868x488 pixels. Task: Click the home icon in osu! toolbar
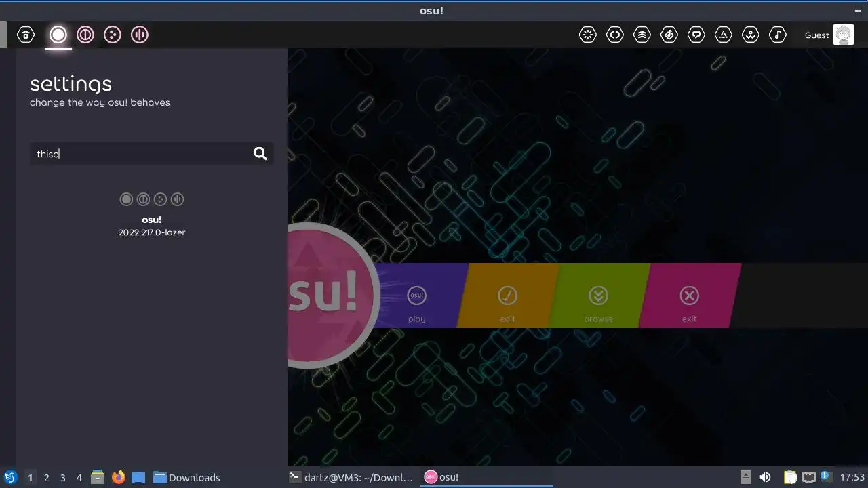point(26,35)
